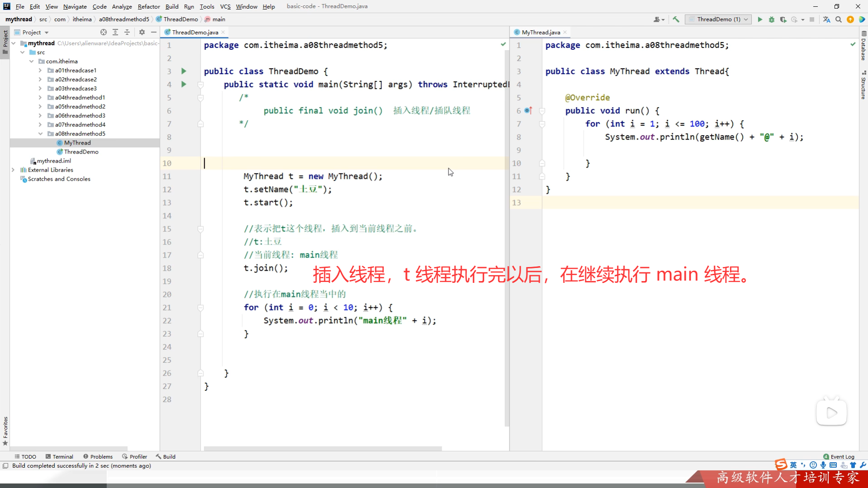Screen dimensions: 868x488
Task: Click the Build project hammer icon
Action: (x=676, y=19)
